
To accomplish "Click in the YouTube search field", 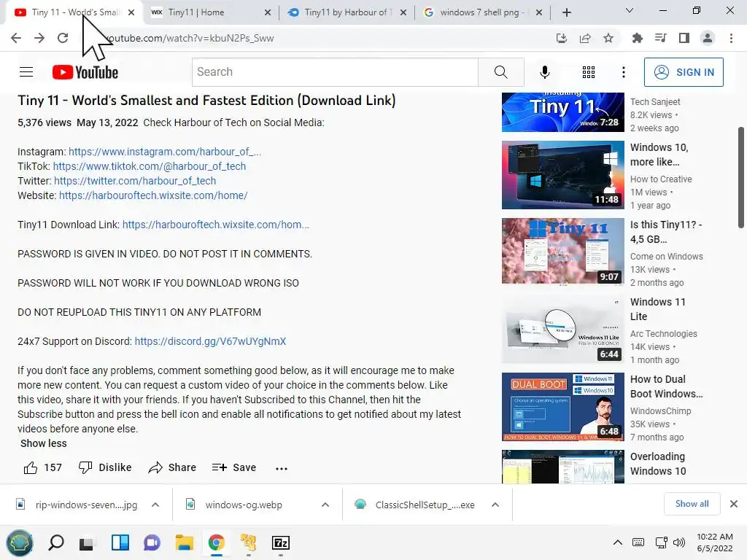I will (335, 72).
